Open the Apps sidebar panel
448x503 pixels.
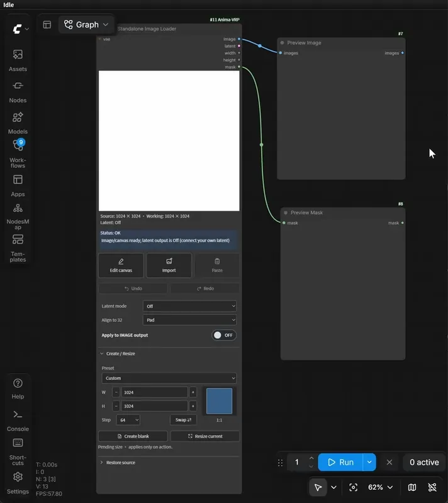(x=18, y=185)
